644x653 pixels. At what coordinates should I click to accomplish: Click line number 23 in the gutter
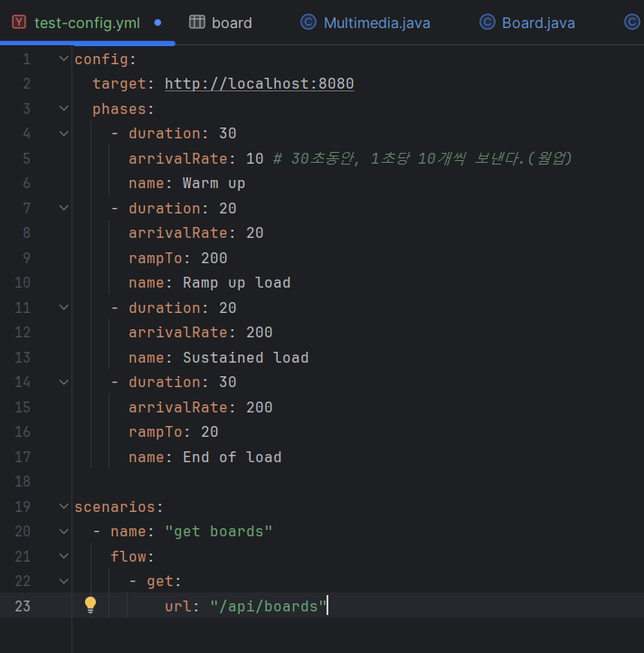pos(23,606)
